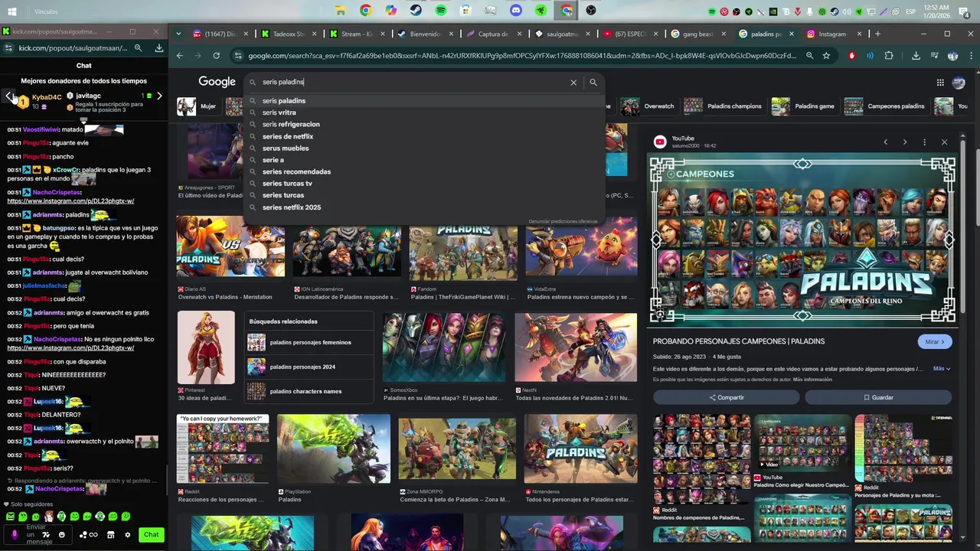980x551 pixels.
Task: Open related search 'paladins personajes femeninos'
Action: (x=309, y=342)
